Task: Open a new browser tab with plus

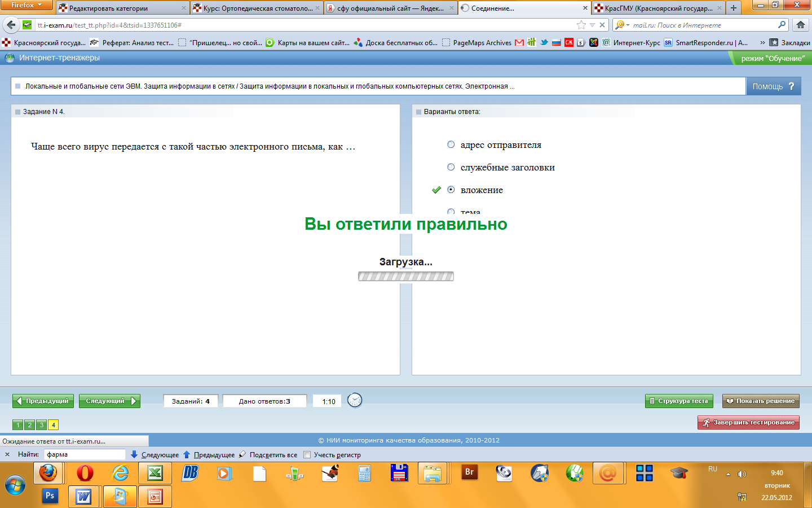Action: point(733,8)
